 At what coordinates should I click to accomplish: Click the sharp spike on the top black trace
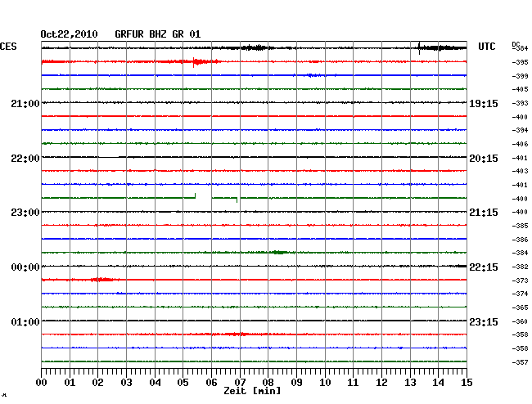click(419, 48)
